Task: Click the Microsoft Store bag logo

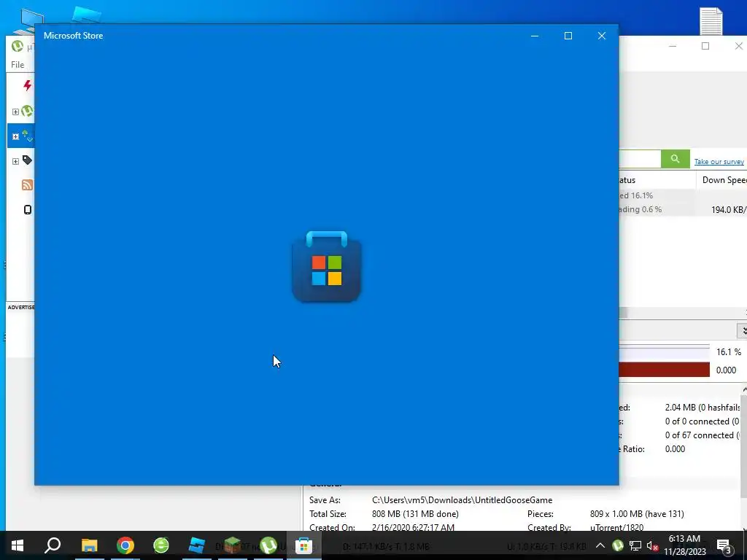Action: tap(326, 267)
